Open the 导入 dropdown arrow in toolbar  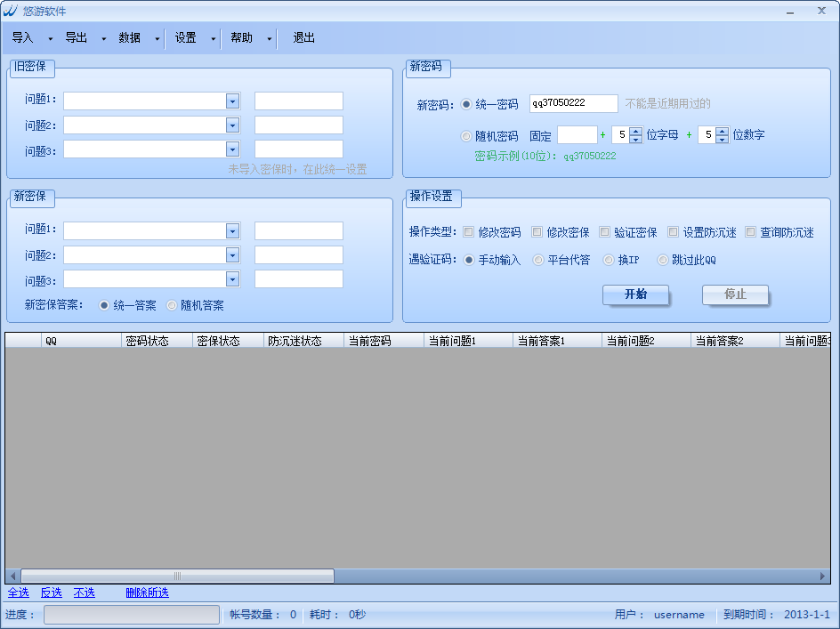[50, 39]
